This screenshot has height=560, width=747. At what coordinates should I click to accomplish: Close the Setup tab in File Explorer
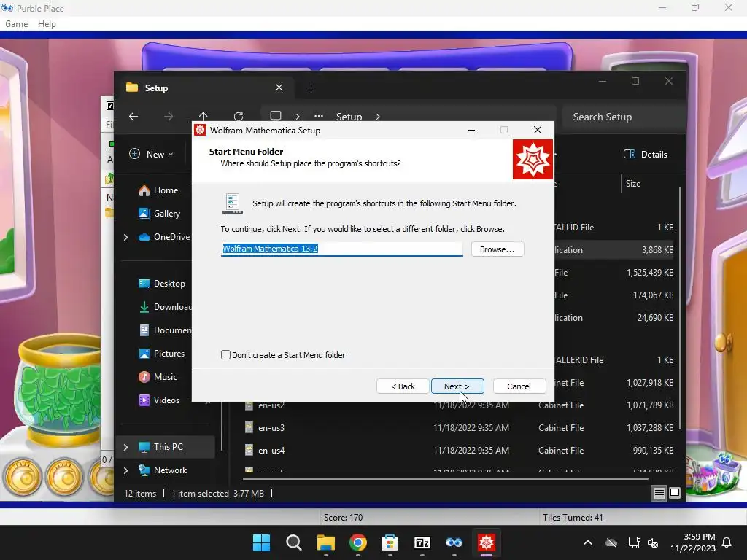pos(279,87)
